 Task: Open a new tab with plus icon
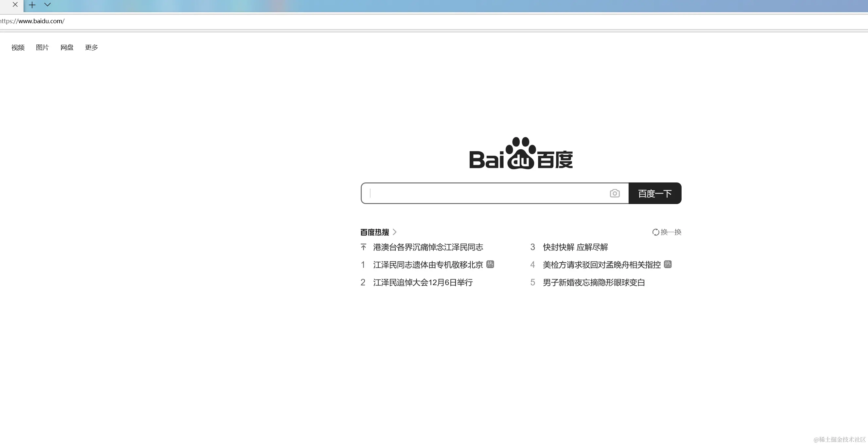coord(32,5)
